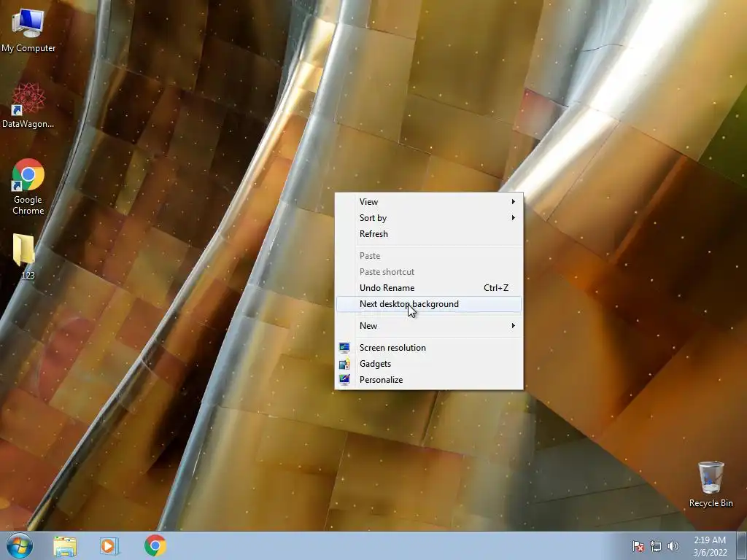The width and height of the screenshot is (747, 560).
Task: Select the Recycle Bin icon
Action: [711, 484]
